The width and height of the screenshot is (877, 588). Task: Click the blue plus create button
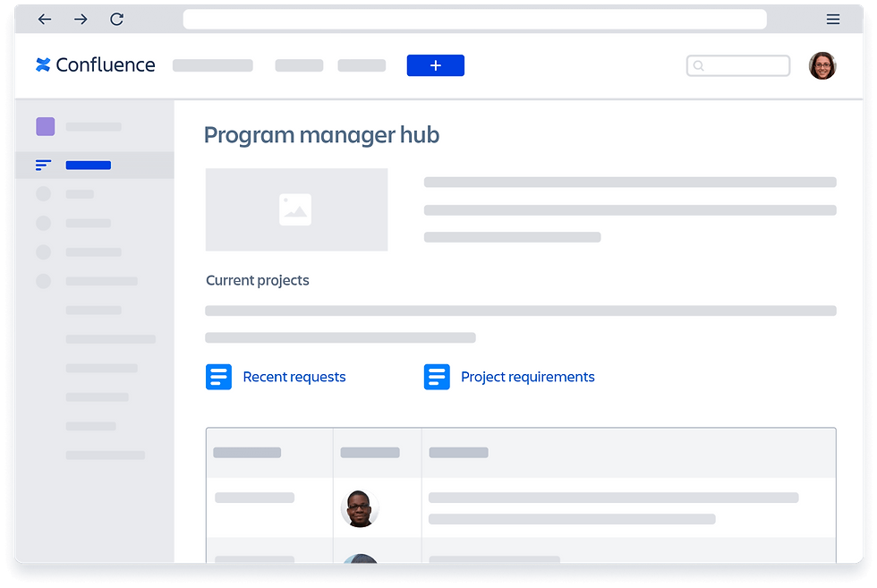point(436,65)
